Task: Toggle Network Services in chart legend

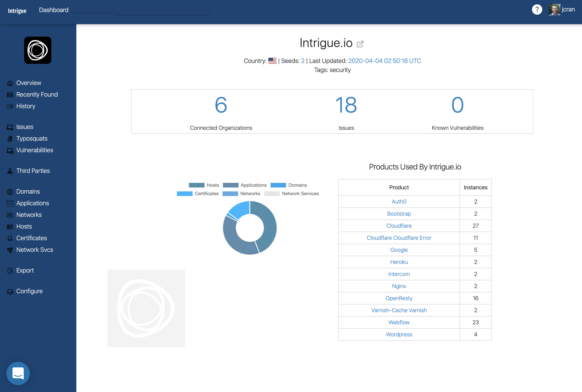Action: [300, 193]
